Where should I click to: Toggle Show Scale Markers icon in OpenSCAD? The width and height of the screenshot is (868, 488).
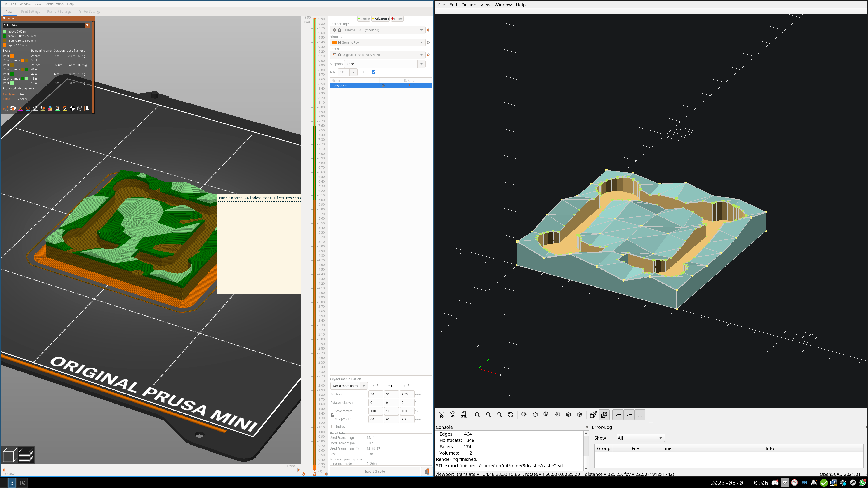pos(629,415)
